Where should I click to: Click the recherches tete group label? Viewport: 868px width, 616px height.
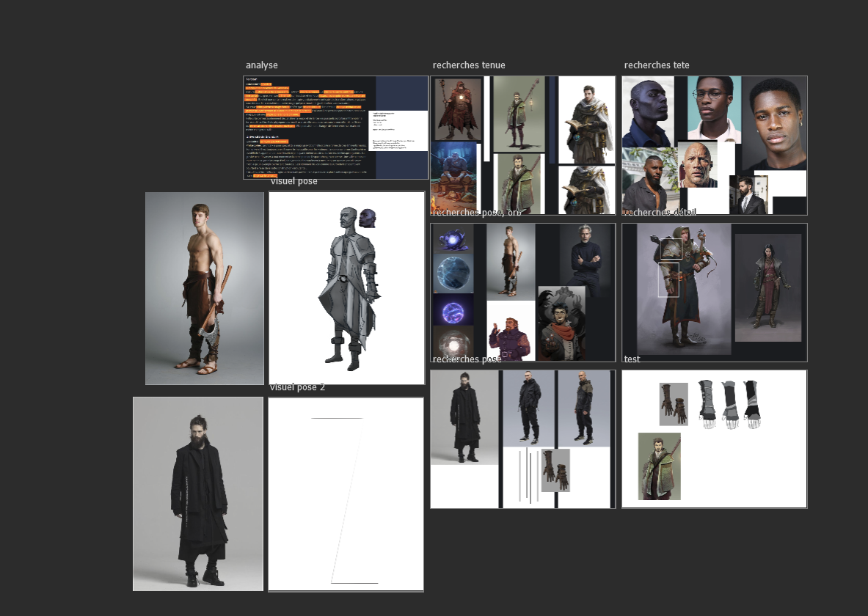[657, 65]
